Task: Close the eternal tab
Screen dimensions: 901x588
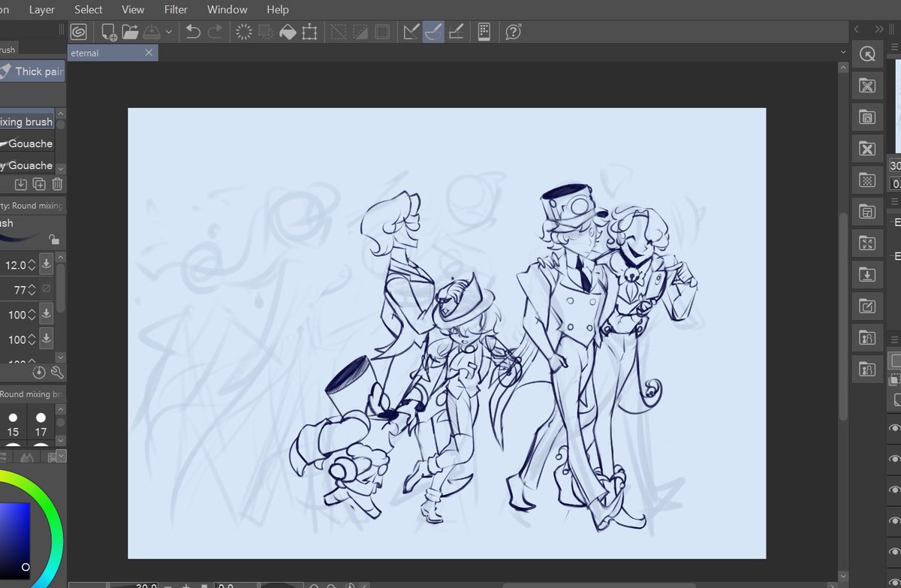Action: pos(149,53)
